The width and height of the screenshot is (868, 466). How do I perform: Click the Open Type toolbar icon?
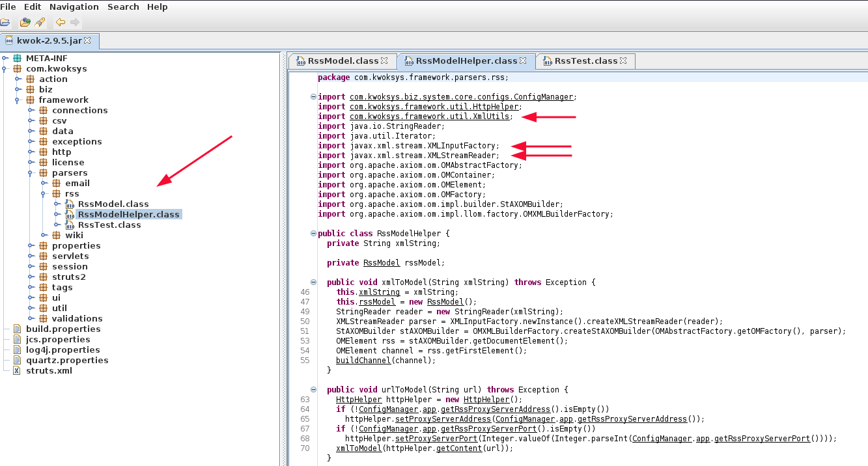point(25,23)
